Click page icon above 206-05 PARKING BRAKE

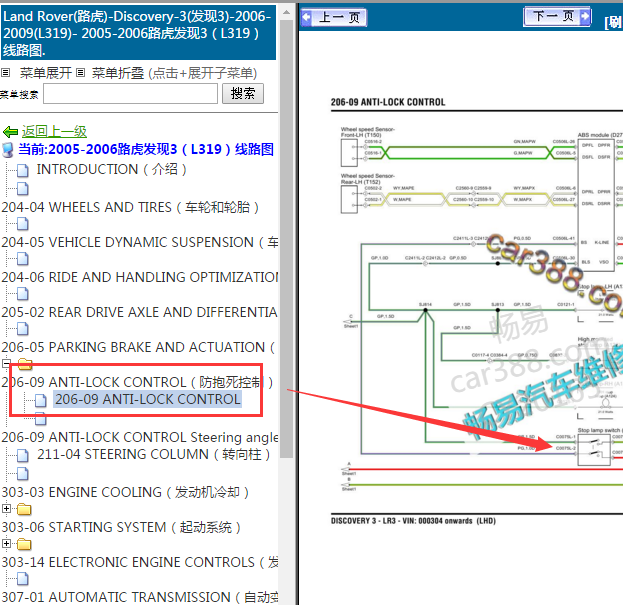point(23,329)
